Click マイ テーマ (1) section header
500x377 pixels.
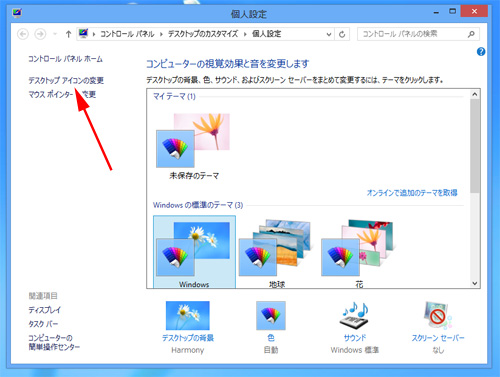pyautogui.click(x=174, y=96)
